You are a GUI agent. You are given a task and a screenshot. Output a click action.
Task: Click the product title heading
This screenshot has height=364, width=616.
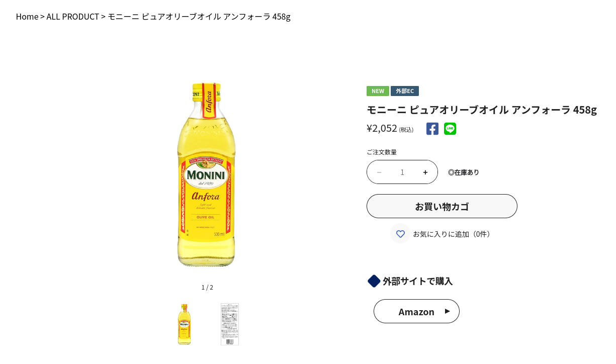click(x=481, y=110)
